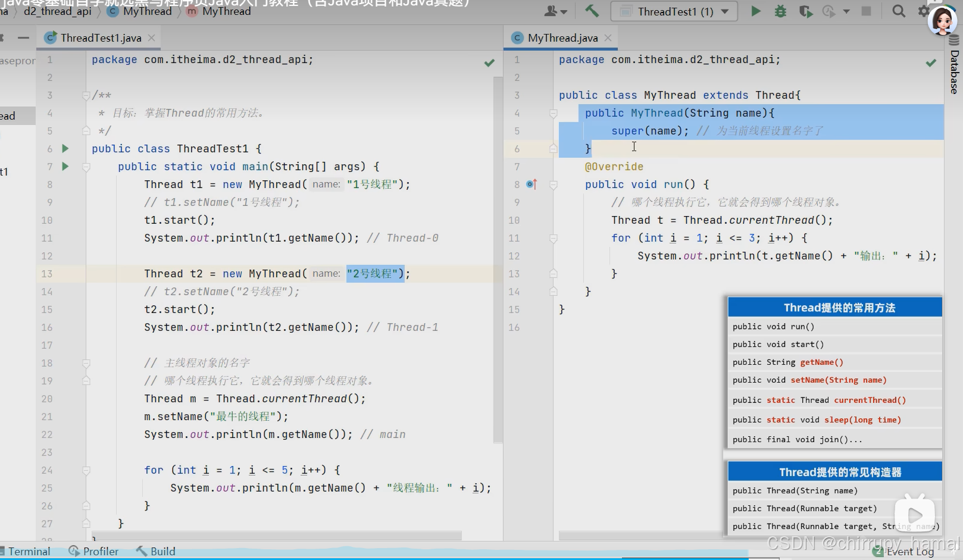The image size is (963, 560).
Task: Fold the comment block at line 18
Action: [86, 363]
